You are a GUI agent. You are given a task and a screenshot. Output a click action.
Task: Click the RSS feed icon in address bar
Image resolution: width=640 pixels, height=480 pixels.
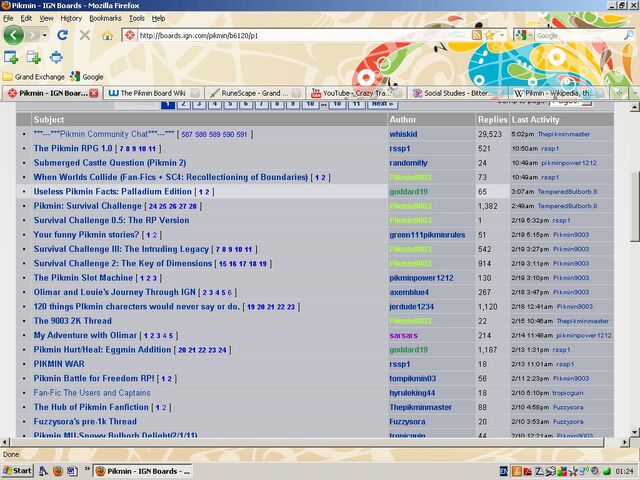476,35
